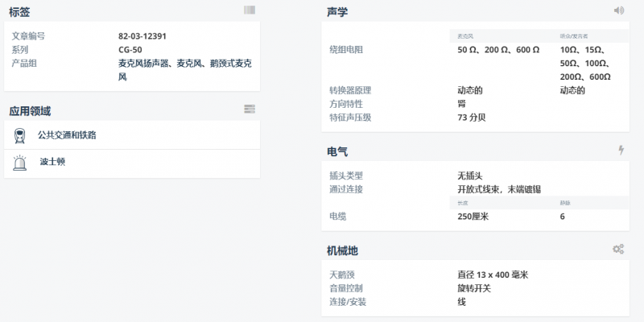Viewport: 644px width, 322px height.
Task: Click the train icon for 公共交通和铁路
Action: coord(19,135)
